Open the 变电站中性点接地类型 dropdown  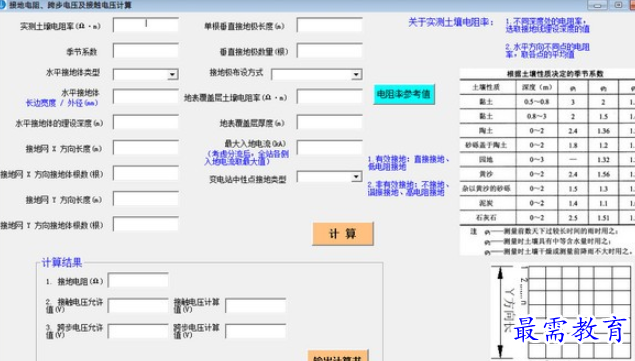(356, 177)
